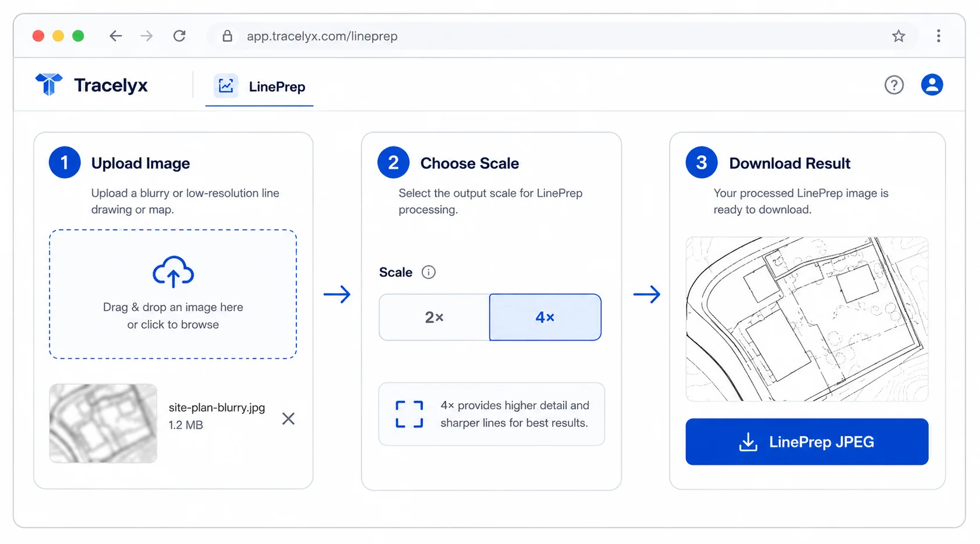Open the LinePrep tab
Screen dimensions: 980x544
(x=259, y=87)
